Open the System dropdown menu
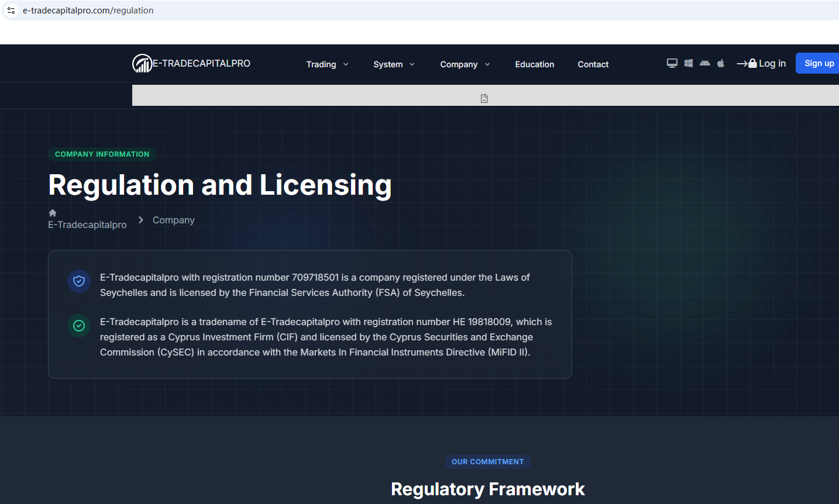 click(x=394, y=64)
